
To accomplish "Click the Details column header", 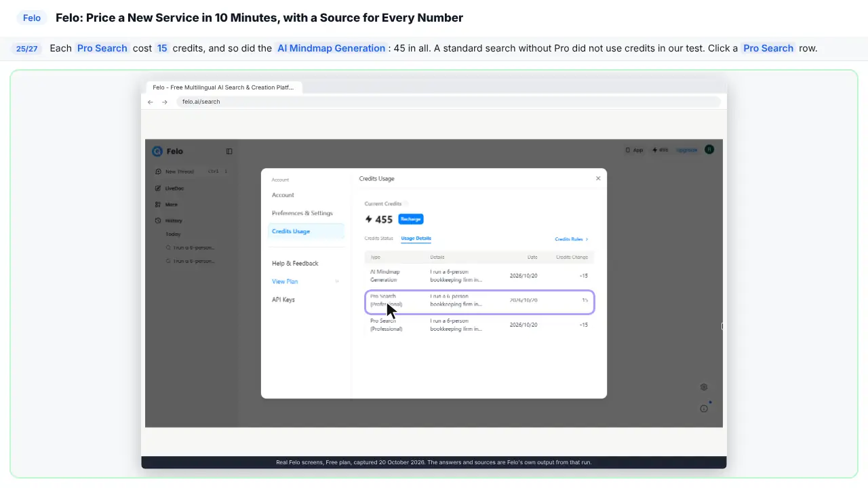I will [x=437, y=258].
